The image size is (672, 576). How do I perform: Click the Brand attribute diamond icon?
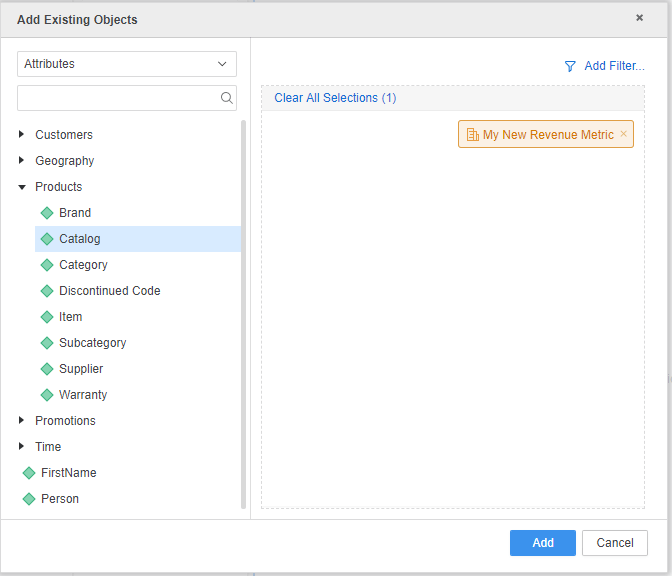tap(47, 213)
